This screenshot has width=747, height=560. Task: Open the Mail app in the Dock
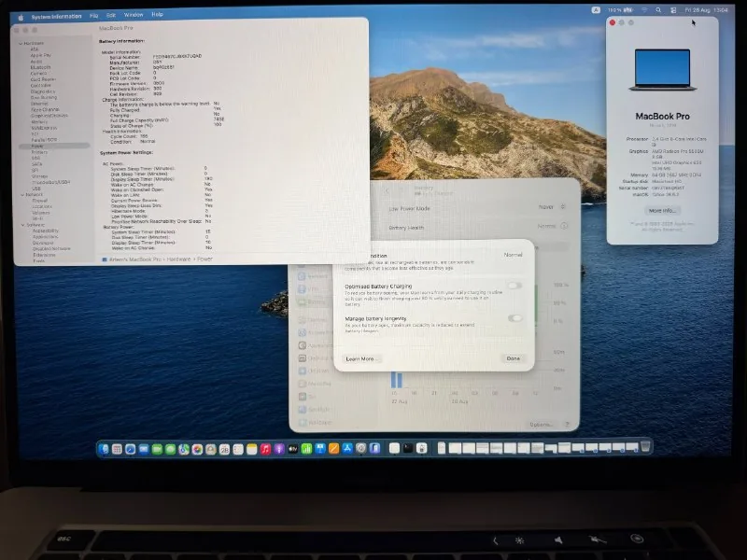(144, 449)
